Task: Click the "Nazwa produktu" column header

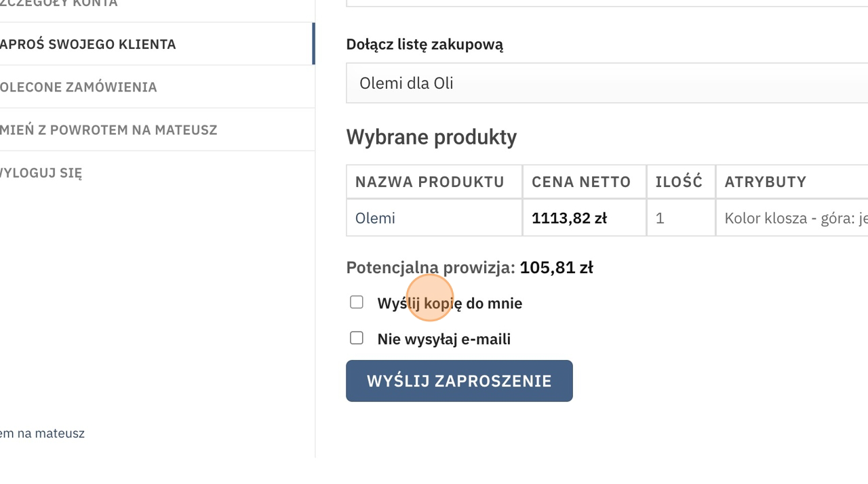Action: [x=430, y=182]
